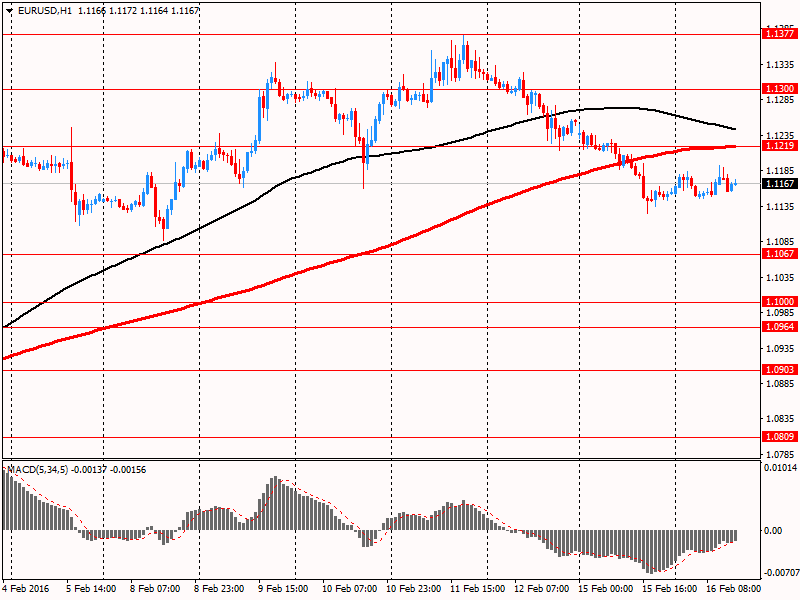Select the 1.1185 price scale value
The image size is (800, 600).
pyautogui.click(x=780, y=170)
